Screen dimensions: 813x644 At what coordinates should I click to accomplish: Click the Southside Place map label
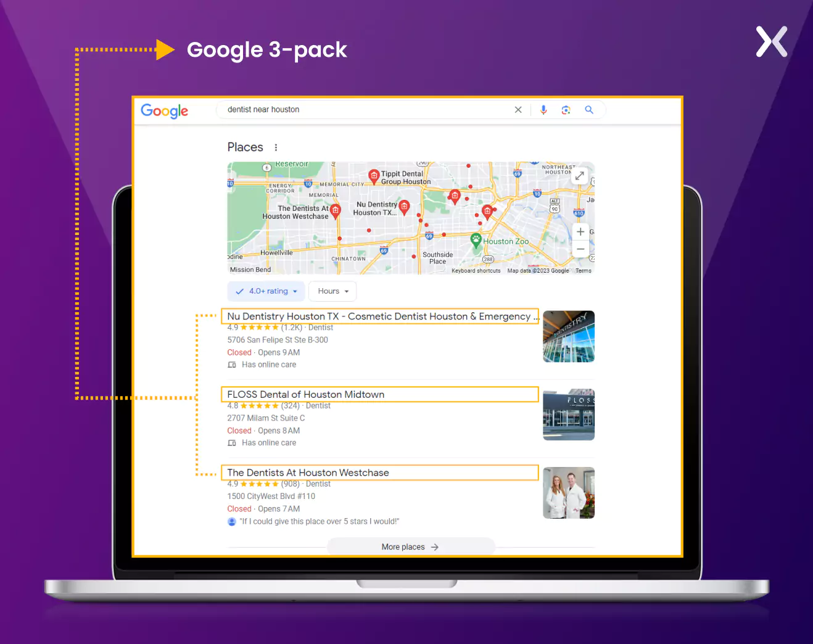[x=438, y=258]
